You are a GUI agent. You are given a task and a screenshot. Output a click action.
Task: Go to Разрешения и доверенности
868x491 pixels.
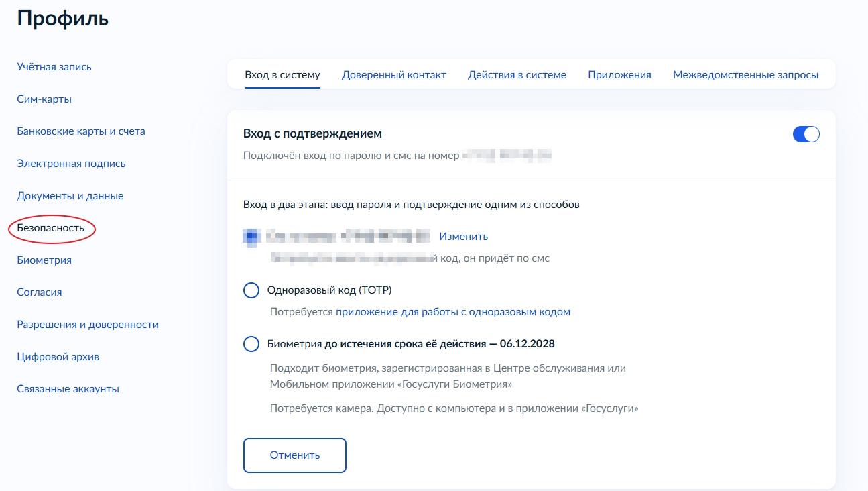(88, 325)
